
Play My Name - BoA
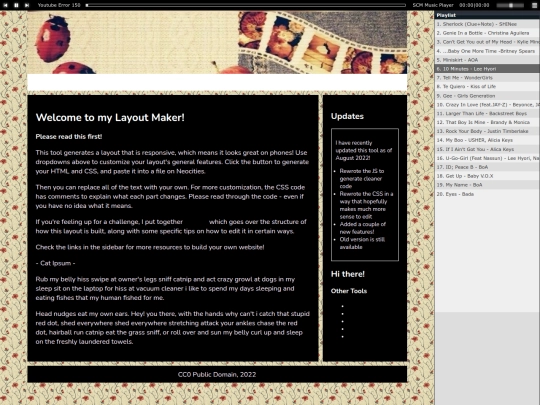pyautogui.click(x=487, y=185)
